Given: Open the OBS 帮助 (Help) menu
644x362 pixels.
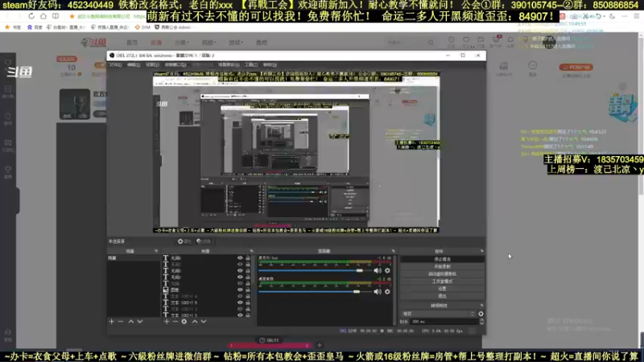Looking at the screenshot, I should click(270, 65).
